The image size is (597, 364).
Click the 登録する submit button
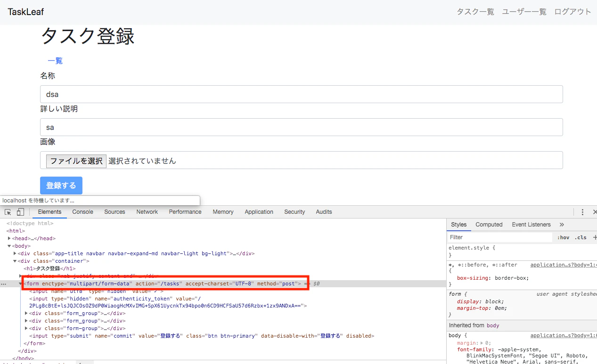(61, 186)
